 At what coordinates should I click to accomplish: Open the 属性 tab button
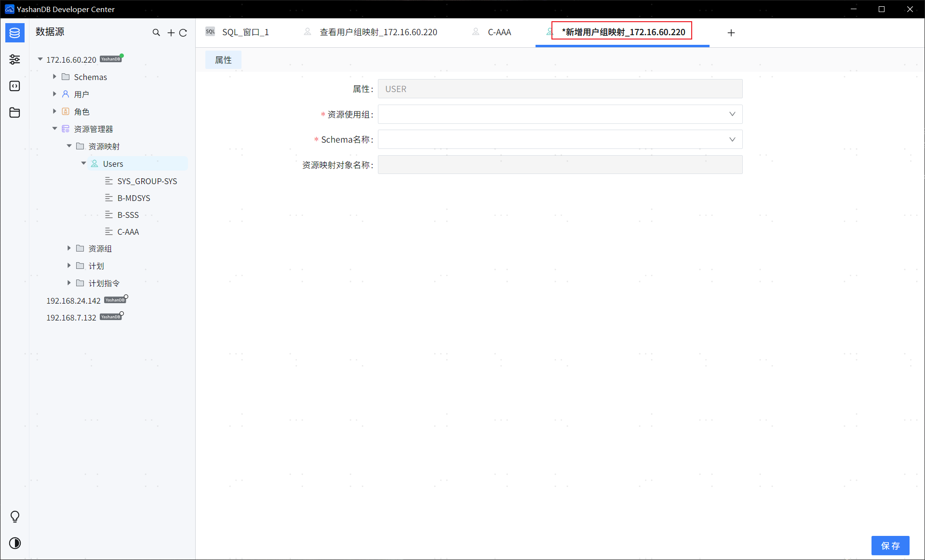[x=223, y=60]
